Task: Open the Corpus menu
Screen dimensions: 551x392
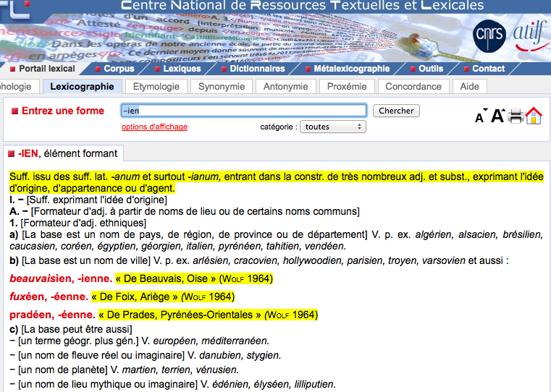Action: tap(115, 69)
